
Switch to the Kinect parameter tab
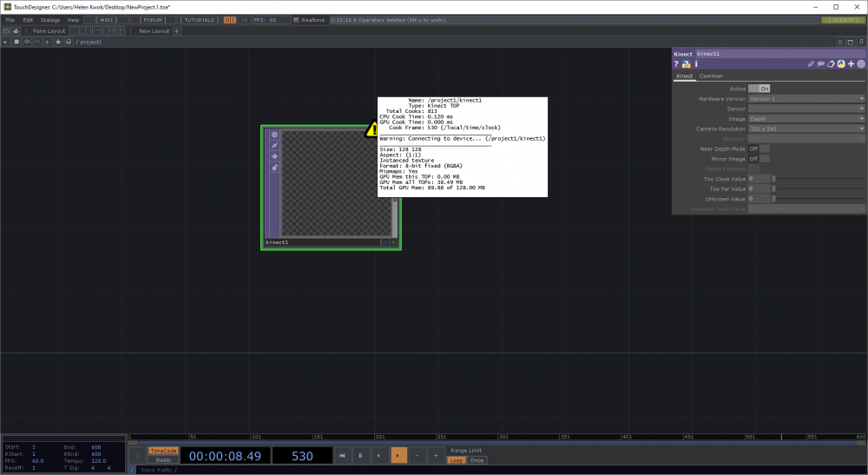click(x=685, y=76)
